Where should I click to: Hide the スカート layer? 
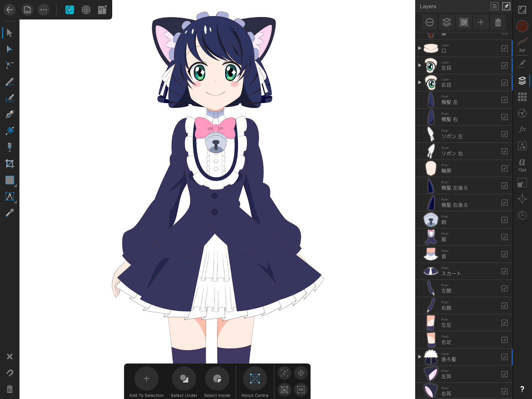(504, 271)
